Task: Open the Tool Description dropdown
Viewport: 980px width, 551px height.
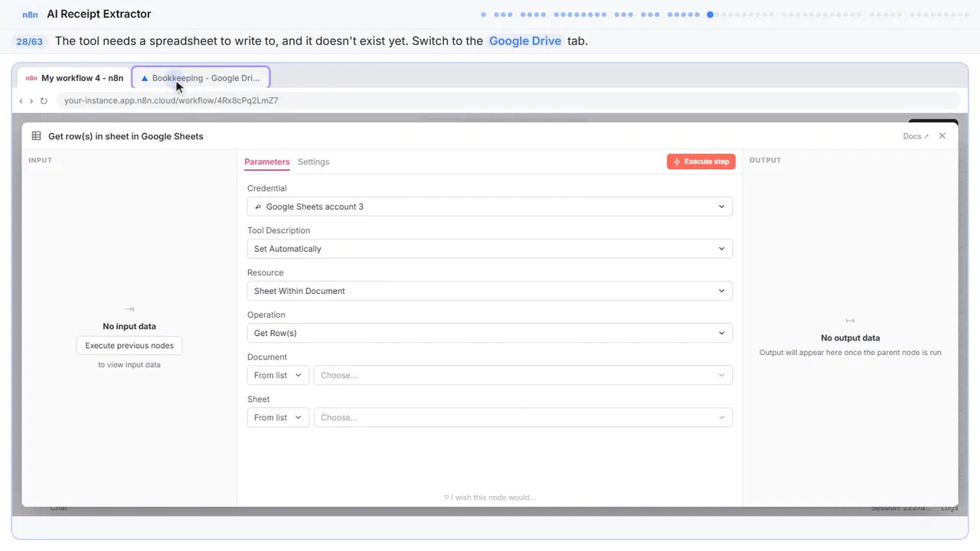Action: click(x=490, y=249)
